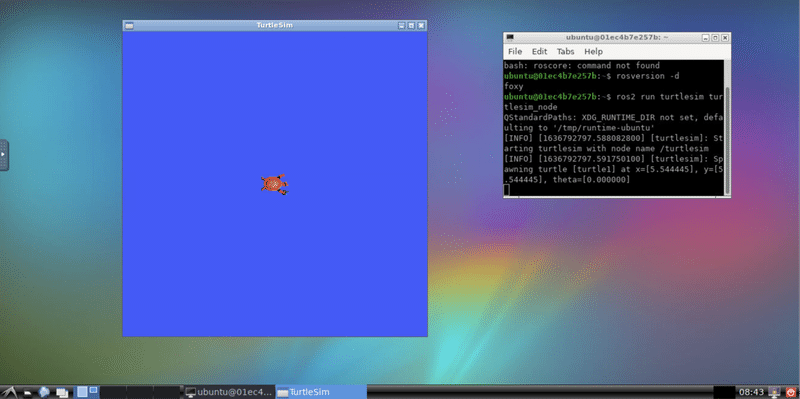This screenshot has width=800, height=399.
Task: Open the TurtleSim window menu icon
Action: (129, 26)
